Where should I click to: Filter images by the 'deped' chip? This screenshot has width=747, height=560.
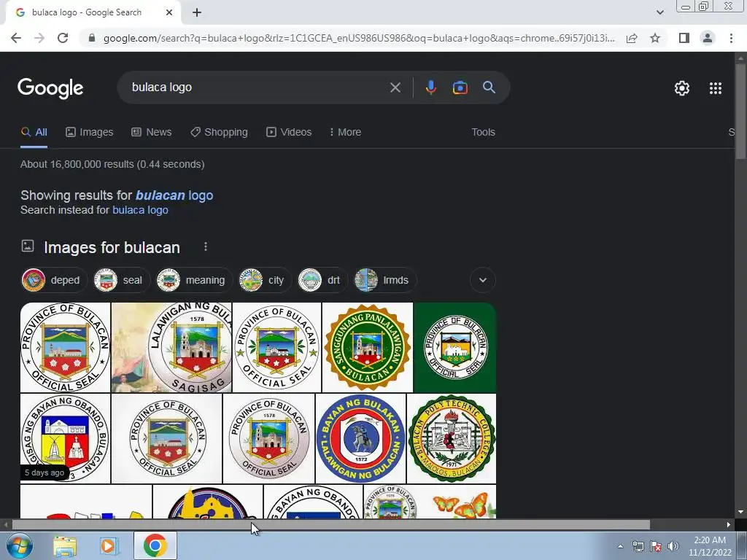click(54, 280)
